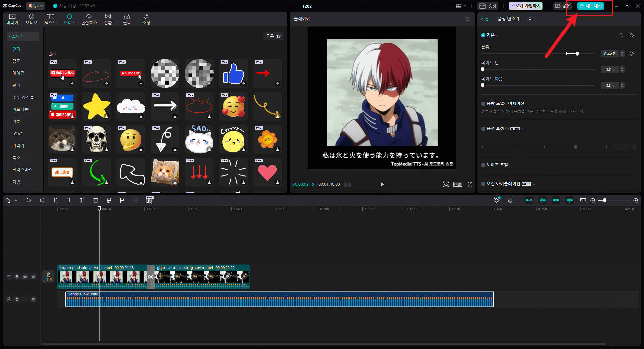This screenshot has width=644, height=349.
Task: Open the layout selector dropdown in title bar
Action: [461, 6]
